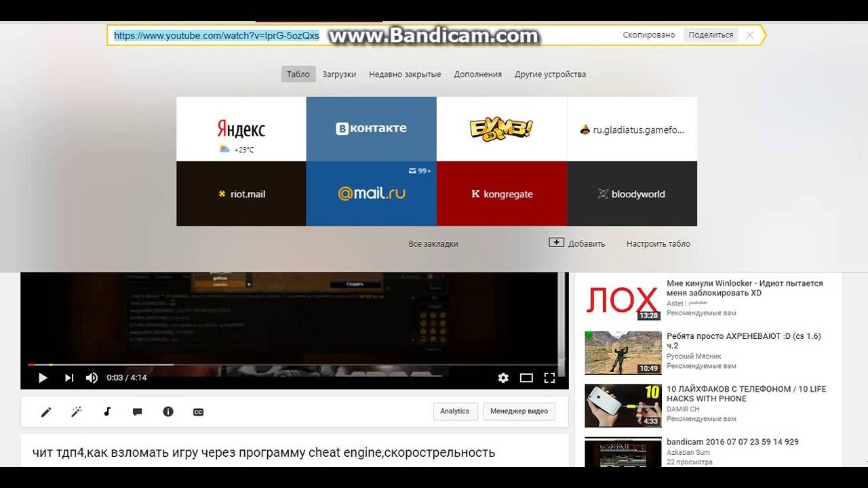Click Все закладки link
Image resolution: width=868 pixels, height=488 pixels.
(x=433, y=243)
